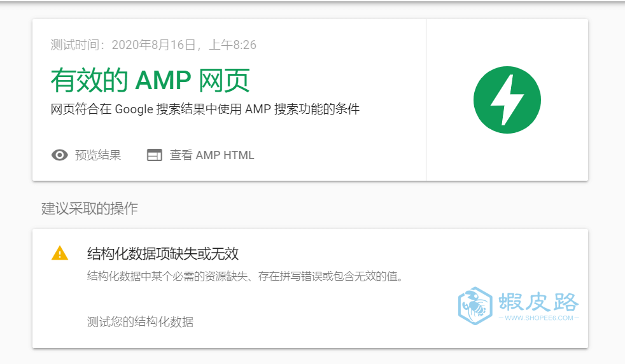This screenshot has width=625, height=364.
Task: Click the Google 搜索结果 eligibility description
Action: (x=205, y=109)
